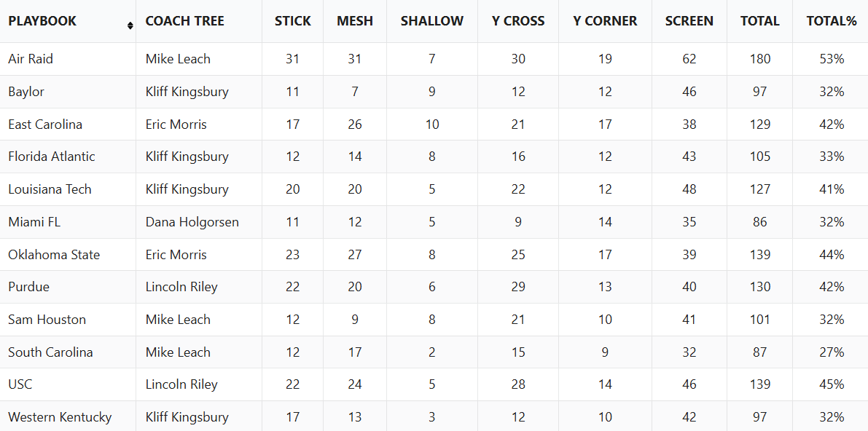Click Western Kentucky playbook cell
This screenshot has height=431, width=868.
[68, 416]
